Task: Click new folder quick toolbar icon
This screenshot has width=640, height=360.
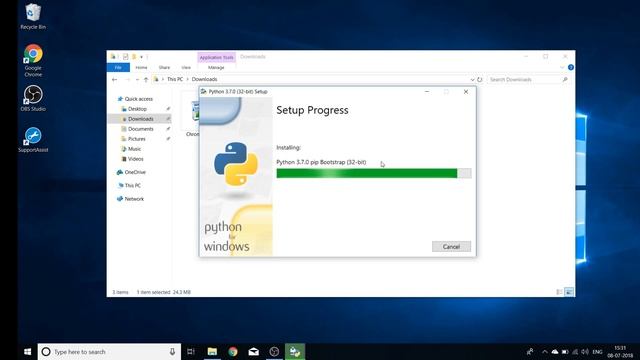Action: pos(133,57)
